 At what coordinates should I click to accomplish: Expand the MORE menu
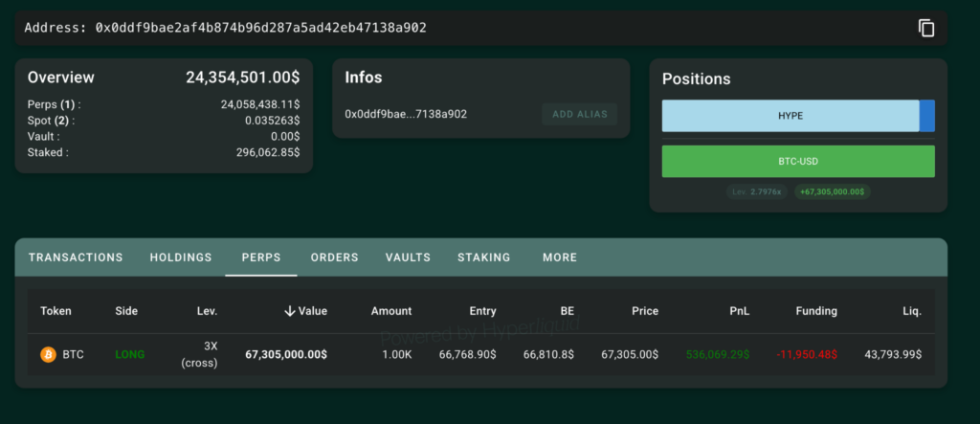coord(559,257)
